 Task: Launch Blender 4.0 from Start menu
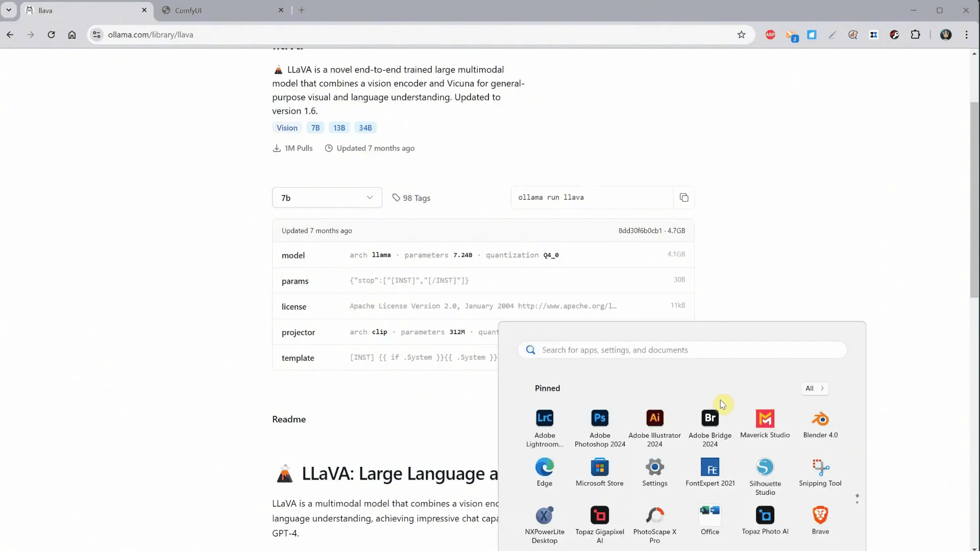[820, 418]
